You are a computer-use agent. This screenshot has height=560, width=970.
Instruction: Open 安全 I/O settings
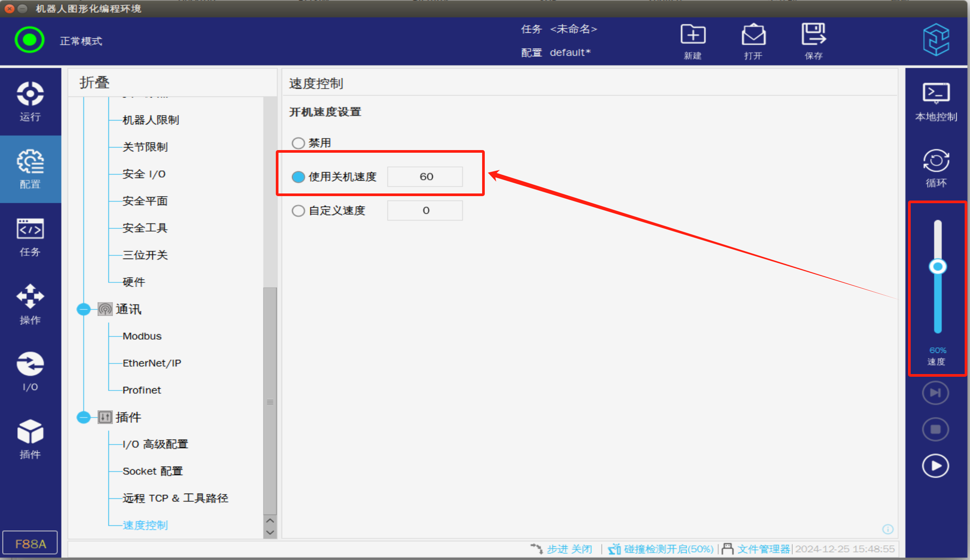[x=144, y=174]
